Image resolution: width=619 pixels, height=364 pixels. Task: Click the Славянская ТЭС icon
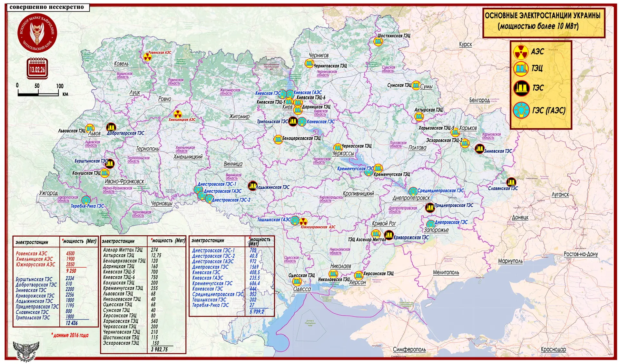pos(511,182)
